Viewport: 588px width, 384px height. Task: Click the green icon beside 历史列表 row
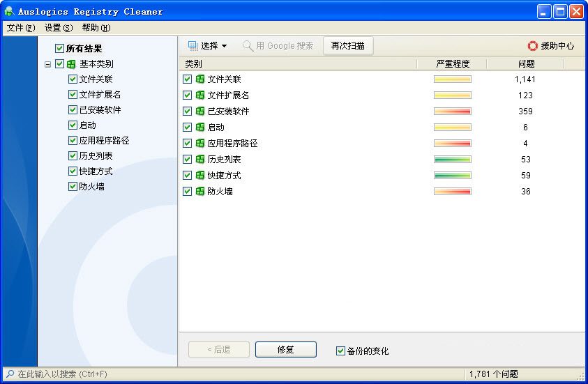point(200,160)
